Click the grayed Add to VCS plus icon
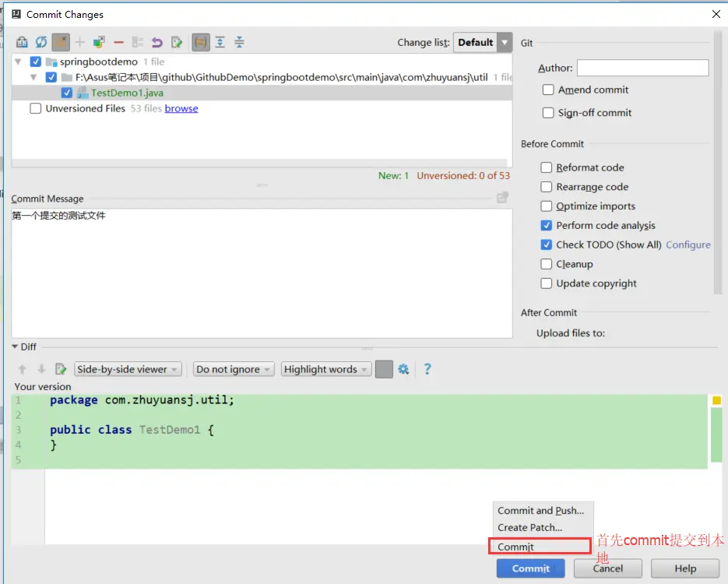 point(80,42)
